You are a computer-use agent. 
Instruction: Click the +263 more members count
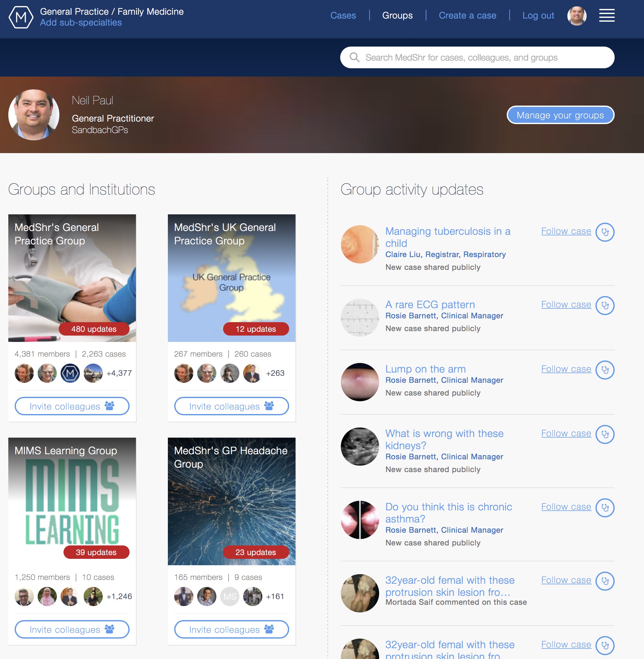275,373
